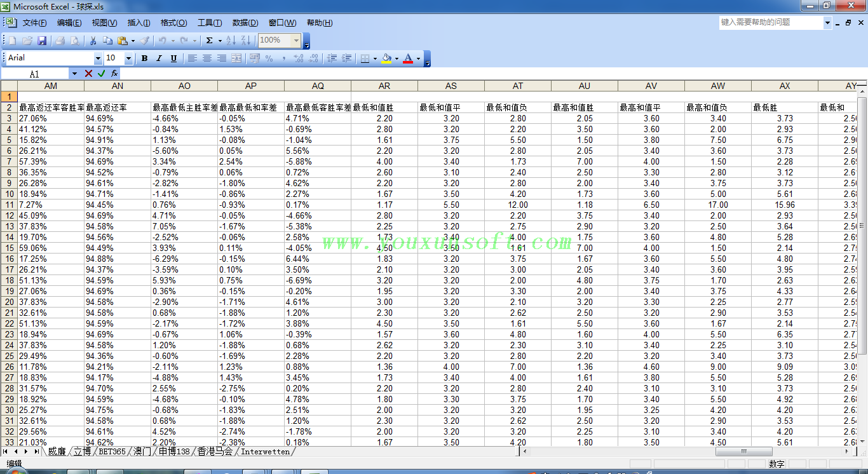Click the Increase Indent icon

pyautogui.click(x=347, y=58)
